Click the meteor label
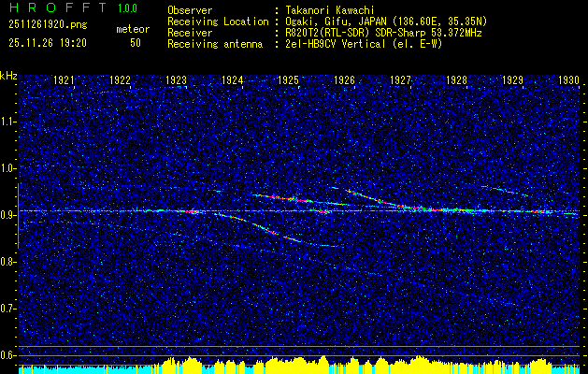 coord(133,29)
